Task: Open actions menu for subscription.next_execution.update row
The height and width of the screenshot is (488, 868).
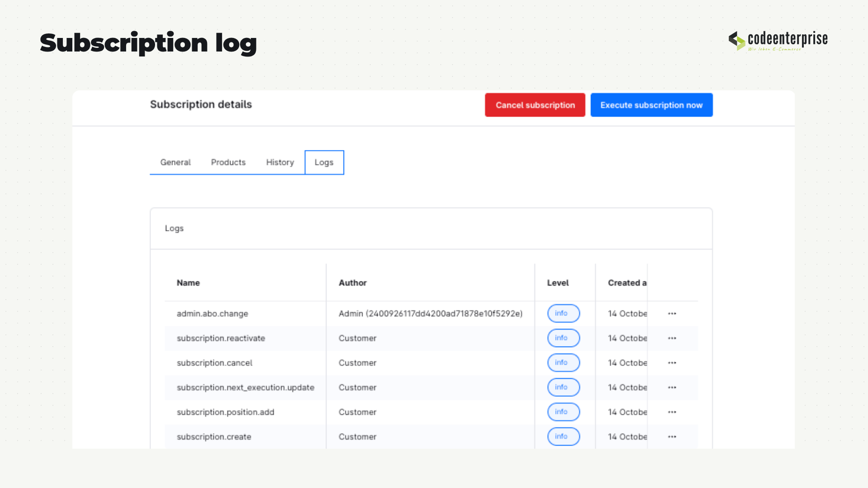Action: point(672,388)
